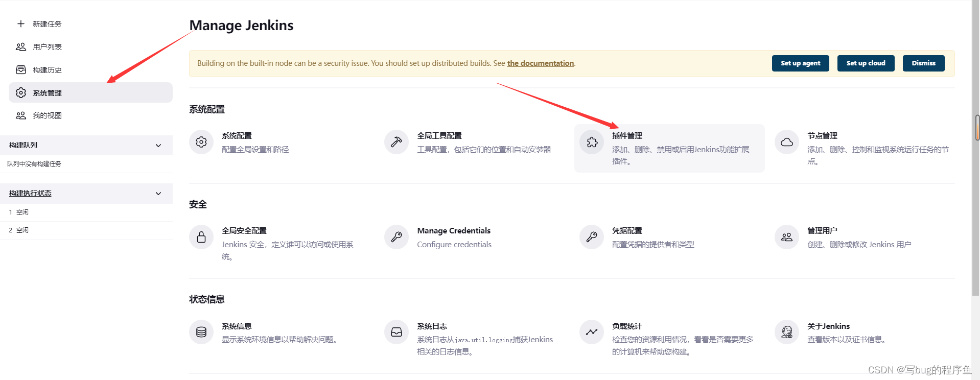The width and height of the screenshot is (980, 380).
Task: Click the gear icon beside 系统管理
Action: (21, 92)
